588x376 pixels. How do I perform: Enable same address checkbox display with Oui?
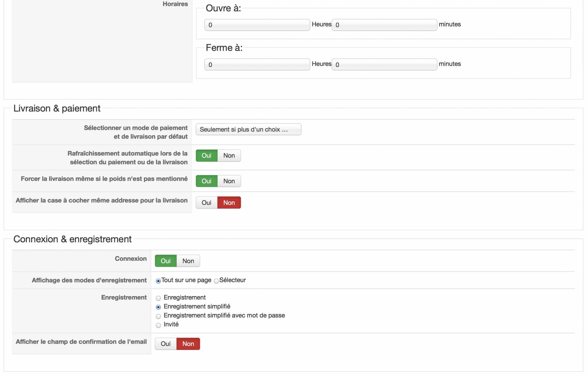click(206, 203)
